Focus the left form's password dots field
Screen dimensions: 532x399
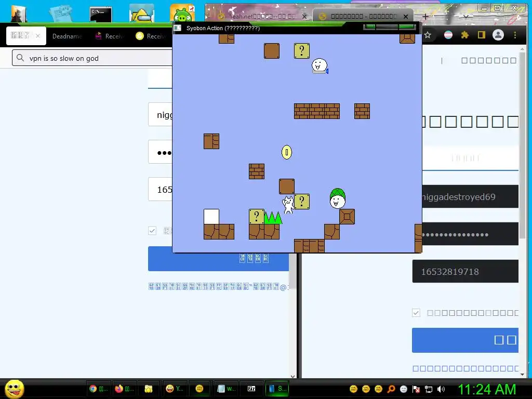pos(160,152)
